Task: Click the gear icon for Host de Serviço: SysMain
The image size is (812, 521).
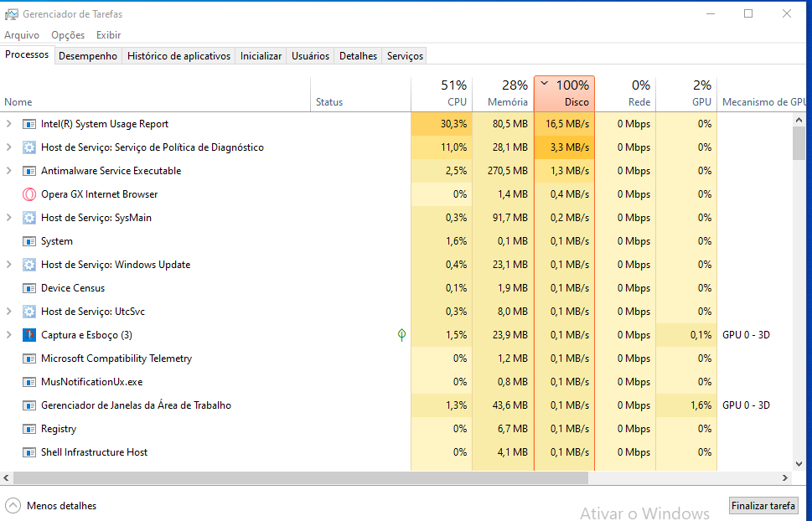Action: (29, 218)
